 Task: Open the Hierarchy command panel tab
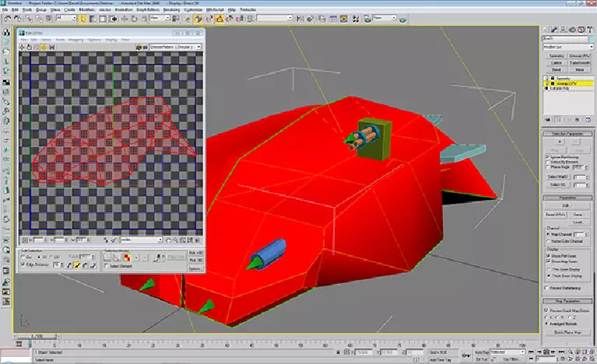tap(564, 28)
